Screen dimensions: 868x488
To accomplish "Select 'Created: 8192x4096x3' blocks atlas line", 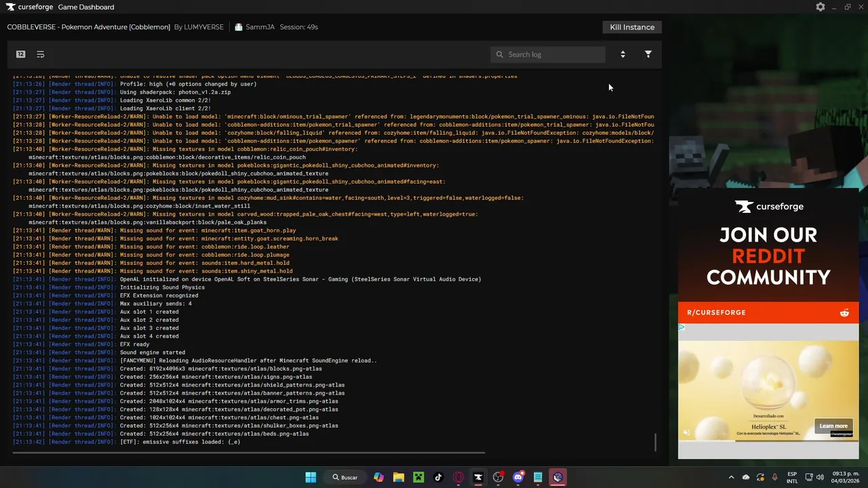I will click(x=167, y=369).
